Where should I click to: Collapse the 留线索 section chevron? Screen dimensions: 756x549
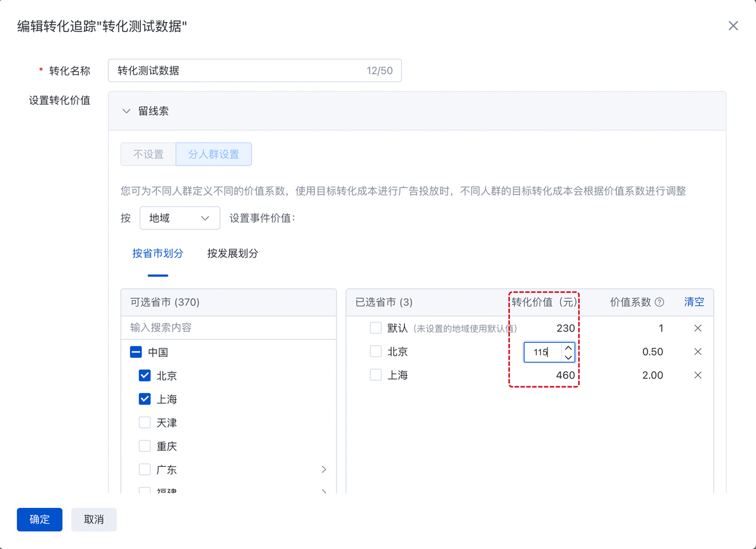[x=126, y=111]
